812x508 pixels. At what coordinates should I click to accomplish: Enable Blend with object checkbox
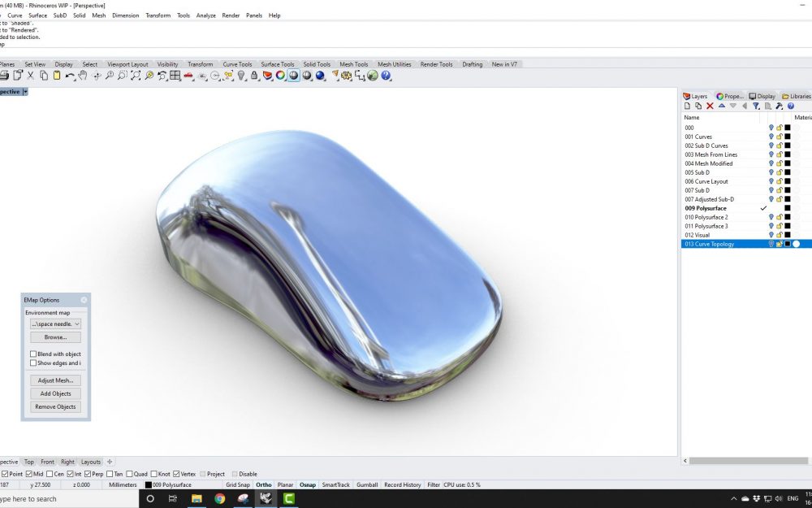pyautogui.click(x=33, y=354)
